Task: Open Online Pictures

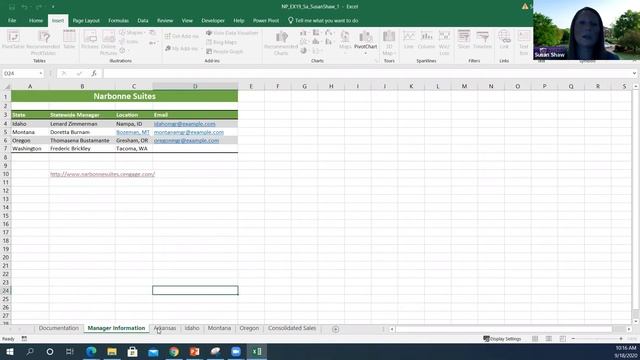Action: [108, 42]
